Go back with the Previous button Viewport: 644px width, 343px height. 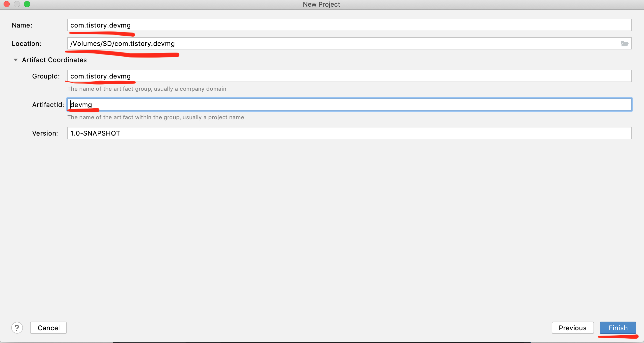point(572,328)
